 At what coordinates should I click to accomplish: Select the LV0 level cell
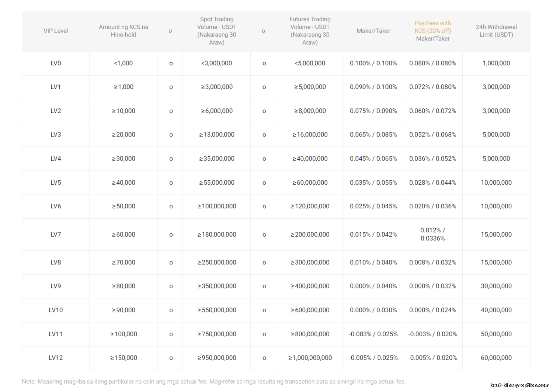[x=56, y=63]
